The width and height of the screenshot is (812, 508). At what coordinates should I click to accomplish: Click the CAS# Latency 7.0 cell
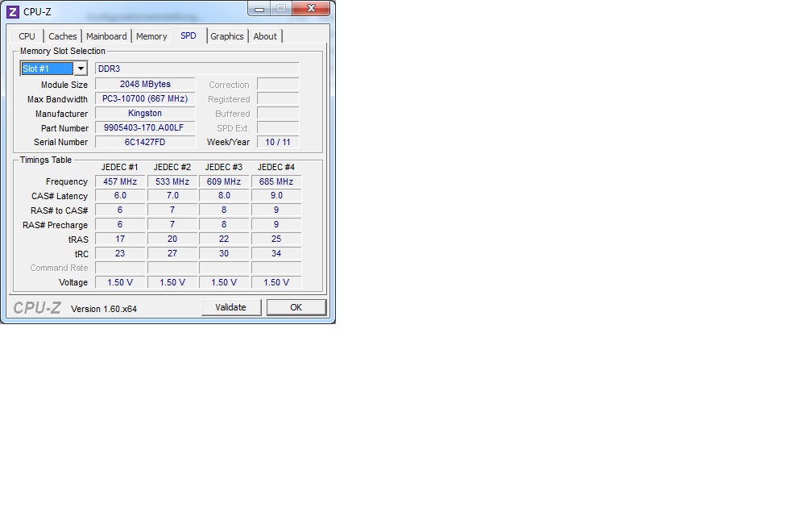click(x=172, y=195)
